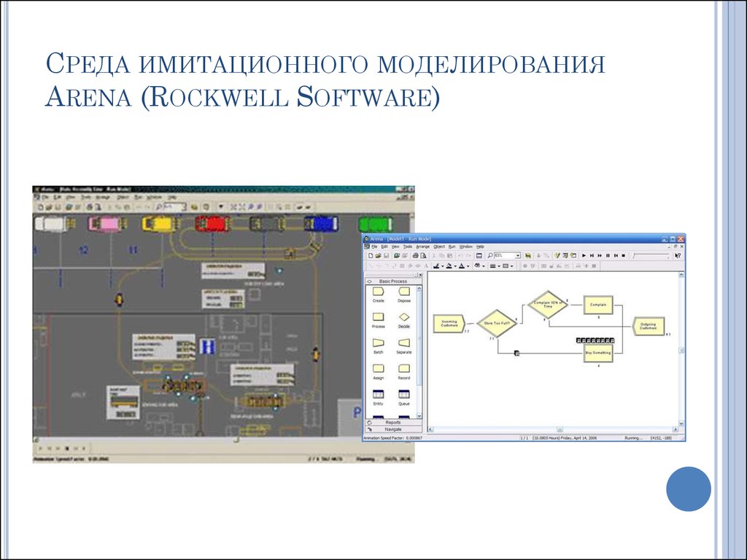This screenshot has width=747, height=560.
Task: Open Print Preview in Model1 toolbar
Action: tap(423, 256)
